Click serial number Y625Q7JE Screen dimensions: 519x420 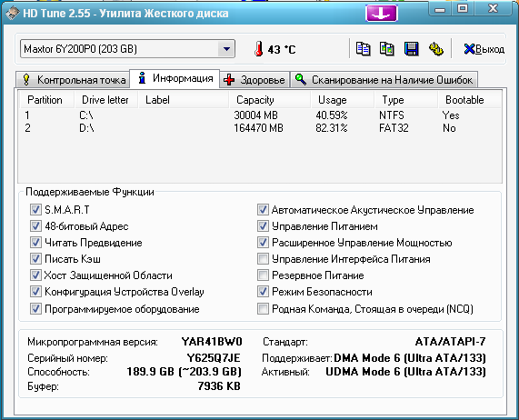214,358
